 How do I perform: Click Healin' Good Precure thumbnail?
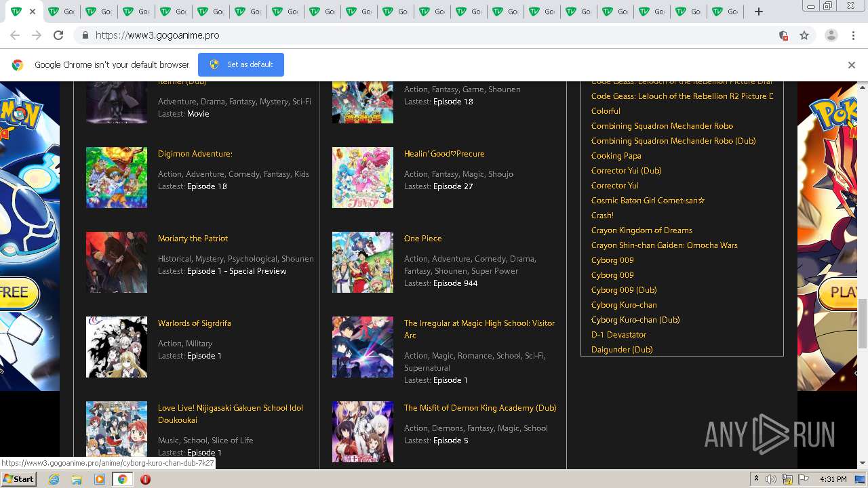pyautogui.click(x=363, y=178)
